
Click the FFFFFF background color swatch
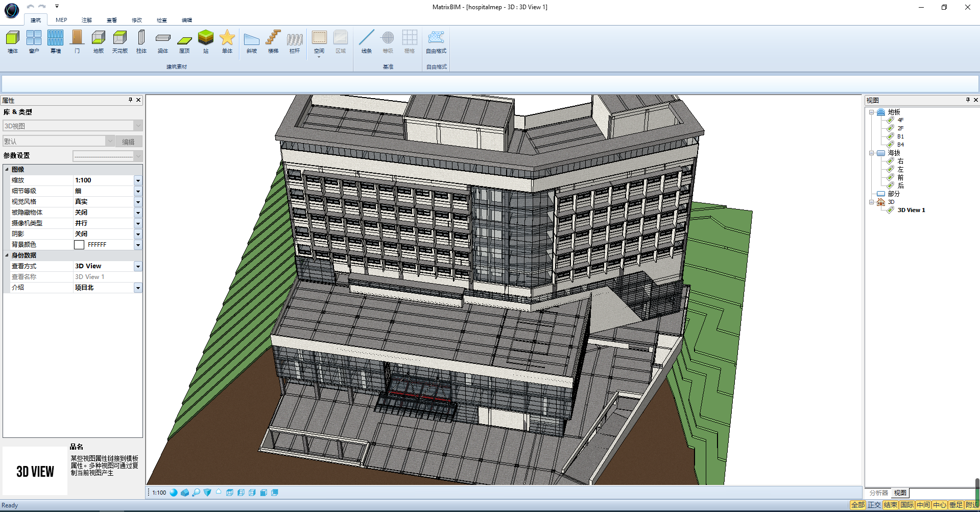point(79,245)
